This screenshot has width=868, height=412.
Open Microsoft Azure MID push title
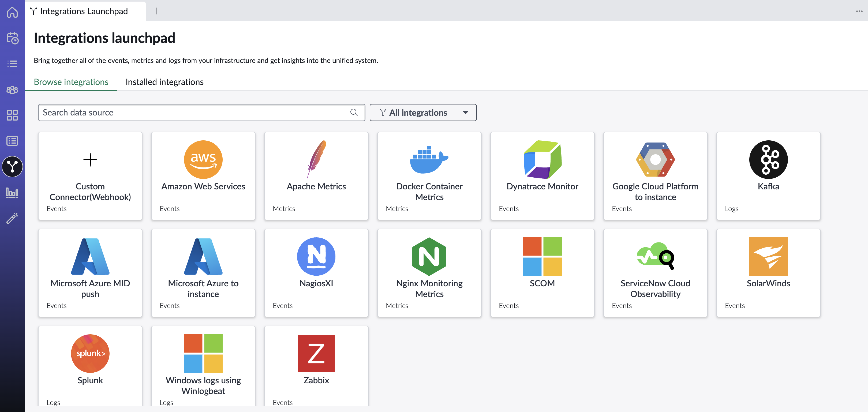pos(90,289)
